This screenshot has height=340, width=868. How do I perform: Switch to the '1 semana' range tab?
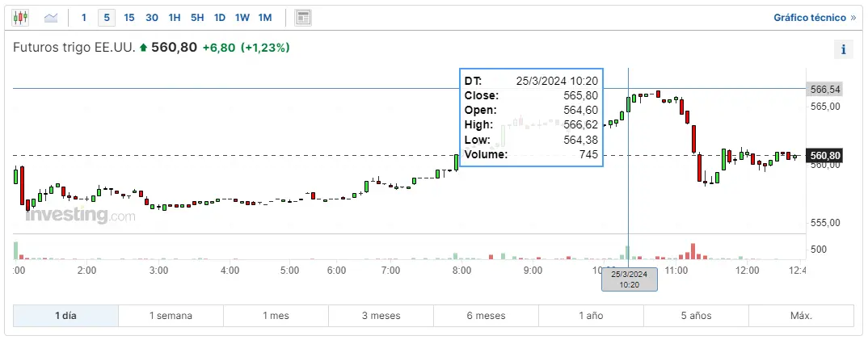tap(171, 316)
